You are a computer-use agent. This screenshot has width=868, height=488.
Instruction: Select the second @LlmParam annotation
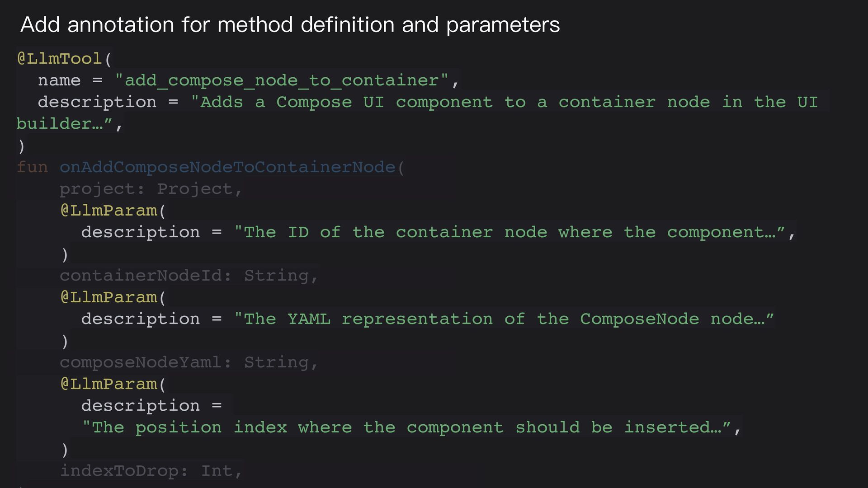[108, 297]
